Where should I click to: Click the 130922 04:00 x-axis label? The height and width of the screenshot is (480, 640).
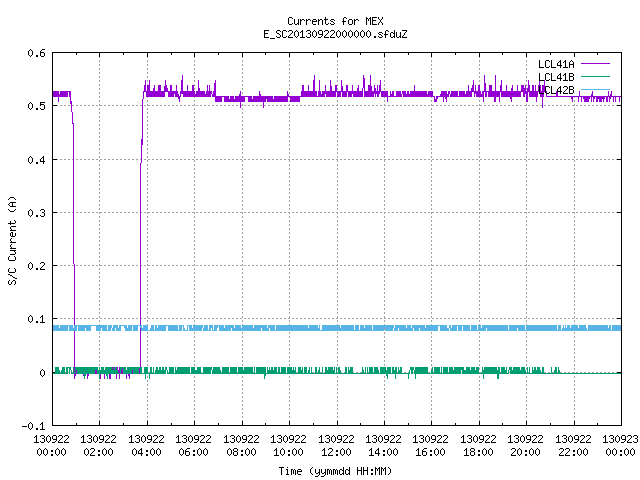146,446
